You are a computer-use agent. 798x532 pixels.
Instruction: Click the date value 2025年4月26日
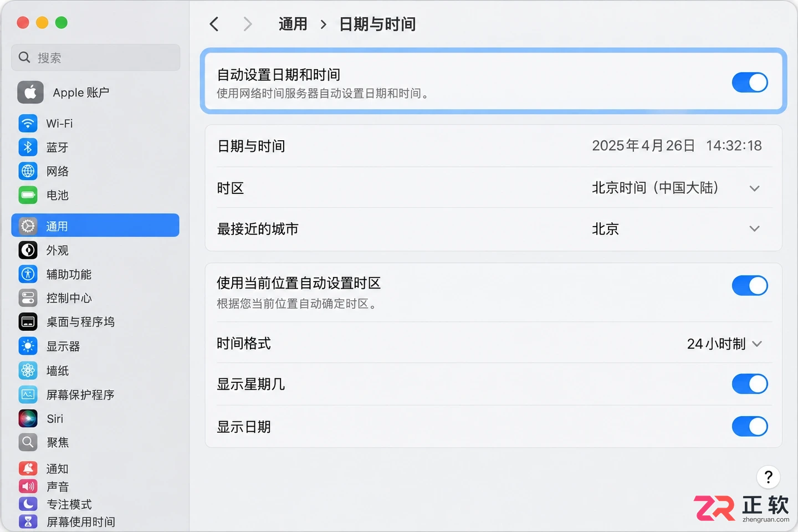(643, 146)
